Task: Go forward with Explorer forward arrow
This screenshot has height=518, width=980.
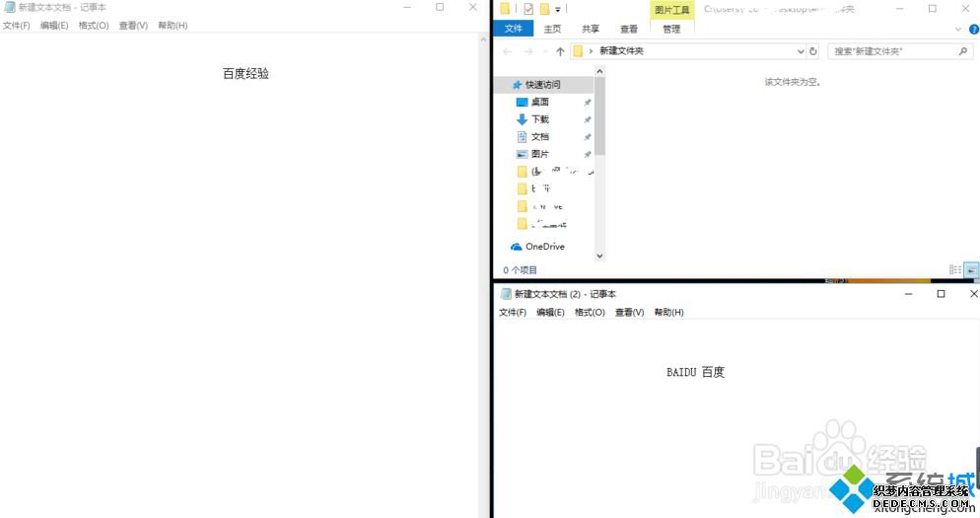Action: pyautogui.click(x=528, y=51)
